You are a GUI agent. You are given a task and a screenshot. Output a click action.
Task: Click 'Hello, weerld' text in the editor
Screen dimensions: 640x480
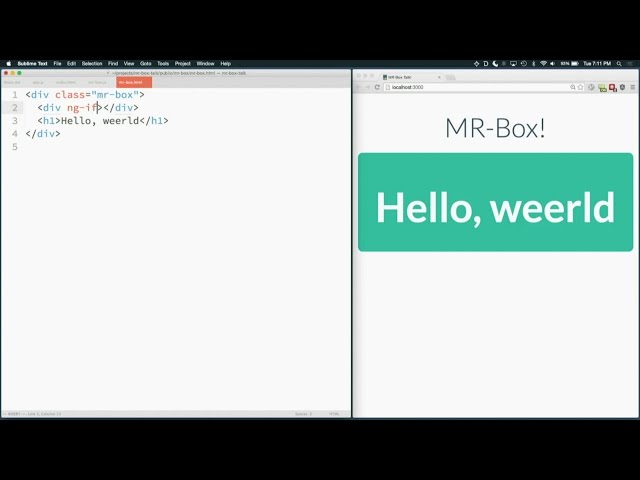point(100,121)
